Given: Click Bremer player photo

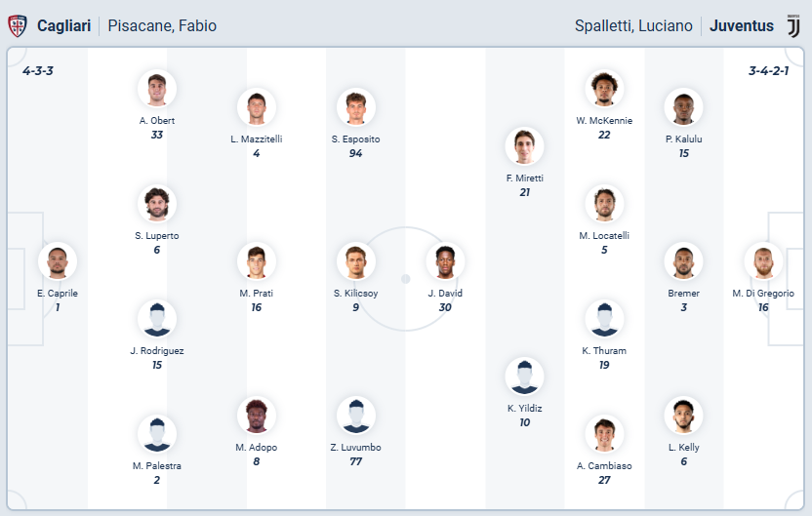Looking at the screenshot, I should 683,261.
